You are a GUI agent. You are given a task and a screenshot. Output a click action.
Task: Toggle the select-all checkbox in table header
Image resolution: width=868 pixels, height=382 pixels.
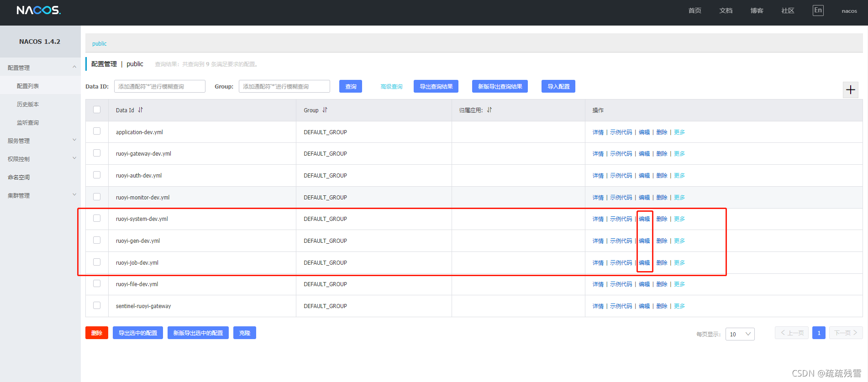click(97, 110)
